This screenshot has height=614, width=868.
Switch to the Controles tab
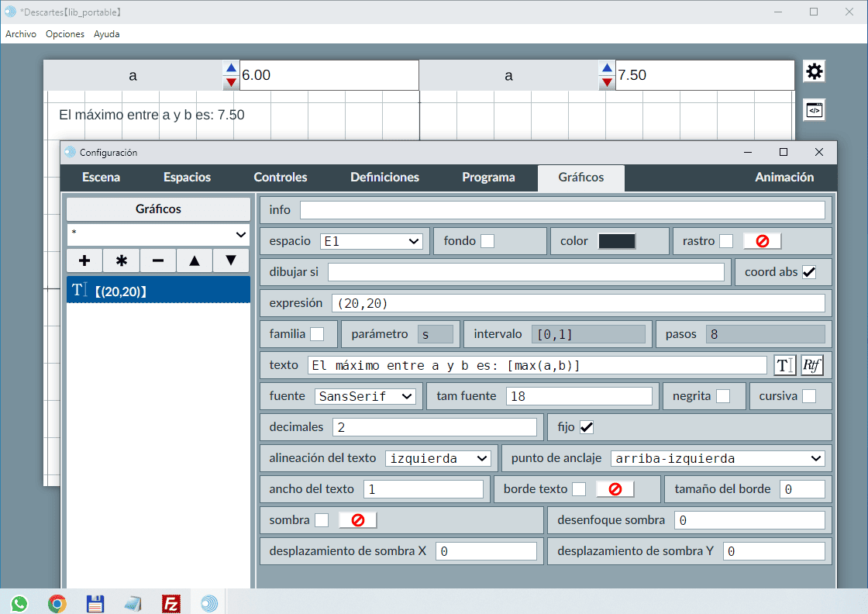pyautogui.click(x=281, y=178)
